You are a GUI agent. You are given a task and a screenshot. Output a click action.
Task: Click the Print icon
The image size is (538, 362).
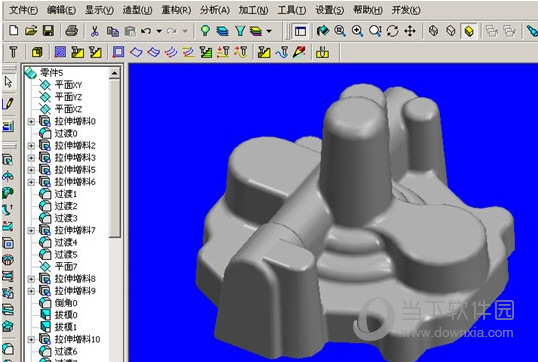point(71,31)
